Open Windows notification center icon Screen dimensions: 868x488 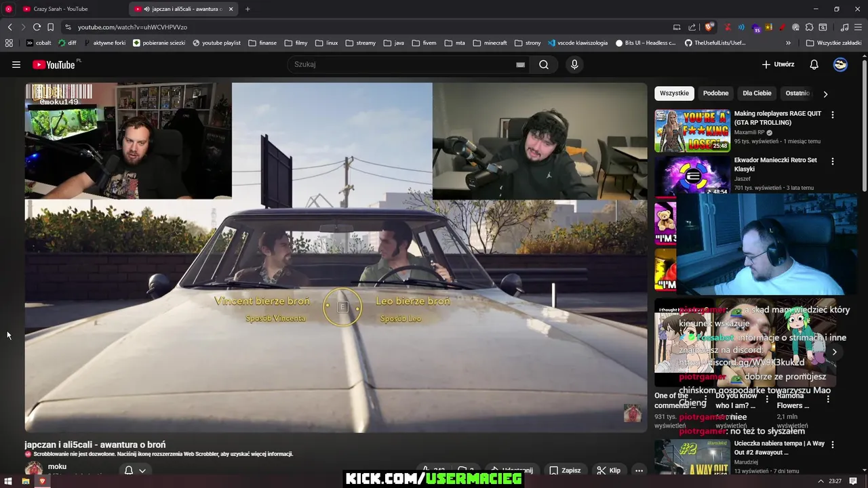(x=854, y=481)
